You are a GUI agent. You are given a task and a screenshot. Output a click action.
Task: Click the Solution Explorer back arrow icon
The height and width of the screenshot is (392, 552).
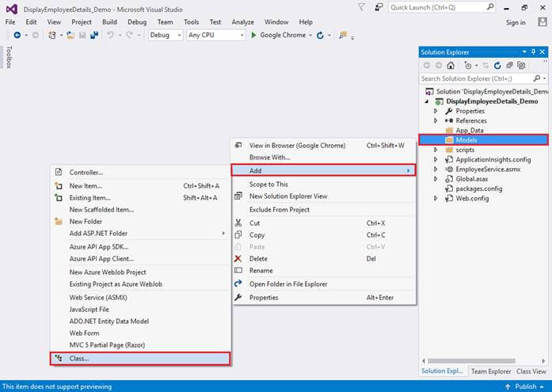pos(427,66)
